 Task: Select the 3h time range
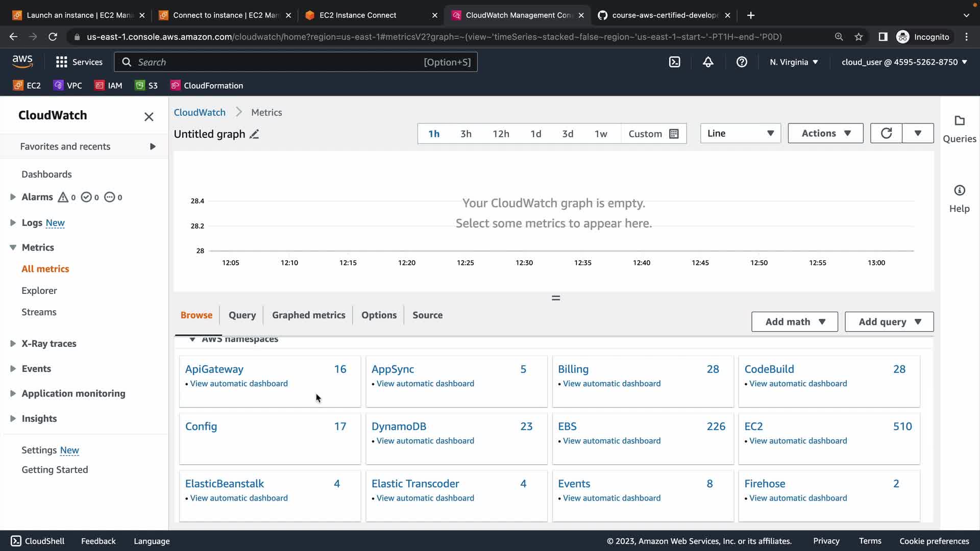click(465, 134)
